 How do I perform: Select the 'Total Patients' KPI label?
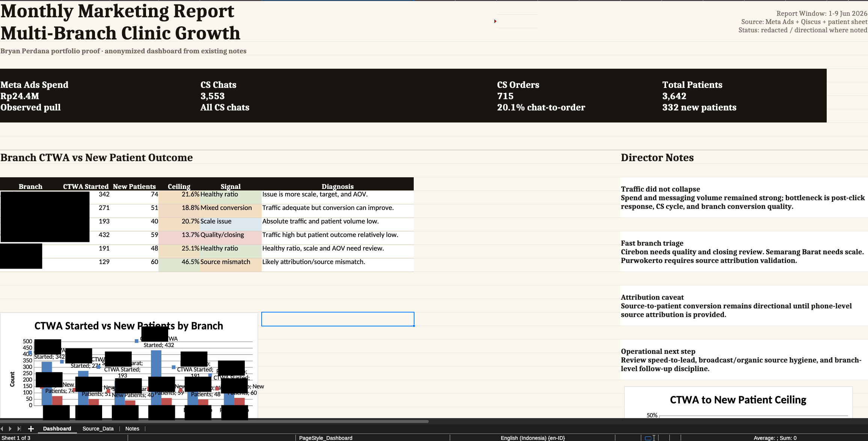coord(692,85)
